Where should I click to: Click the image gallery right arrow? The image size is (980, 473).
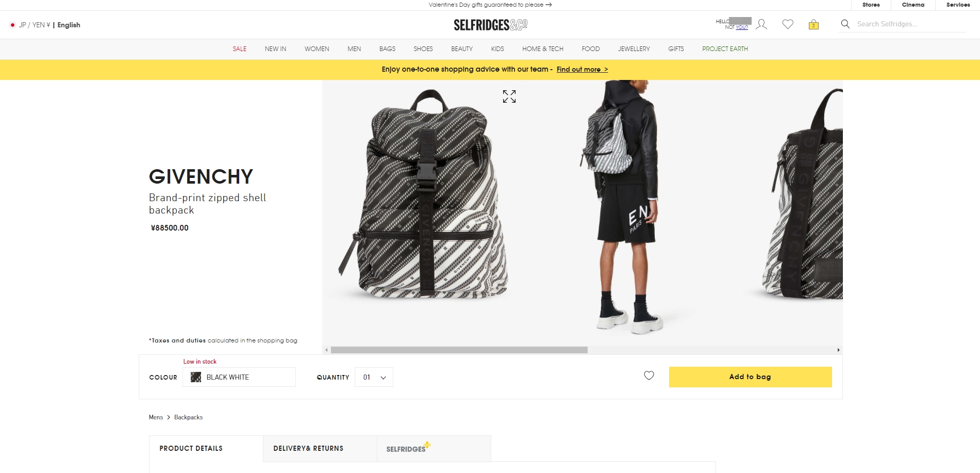pos(838,350)
